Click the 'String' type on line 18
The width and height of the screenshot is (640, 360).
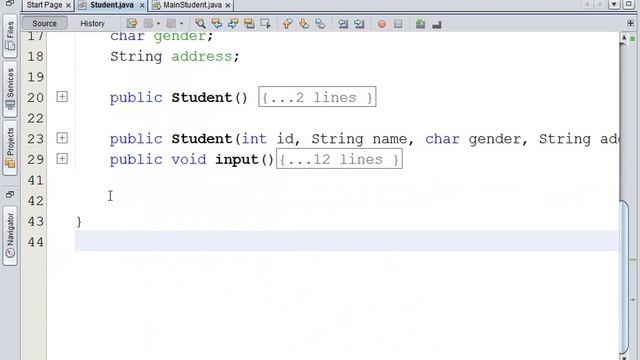point(136,56)
